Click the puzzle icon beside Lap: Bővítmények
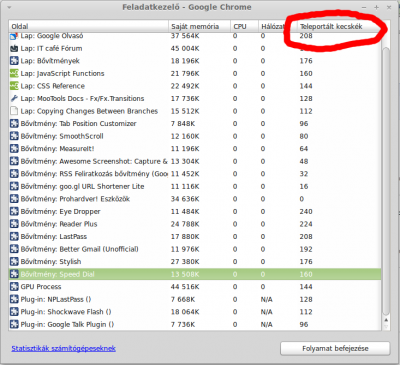400x365 pixels. coord(14,61)
